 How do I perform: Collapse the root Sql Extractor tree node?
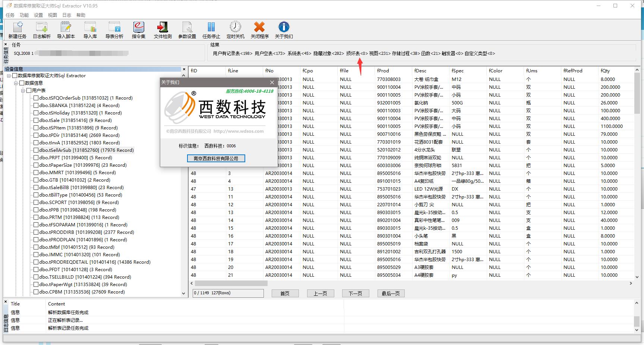9,76
